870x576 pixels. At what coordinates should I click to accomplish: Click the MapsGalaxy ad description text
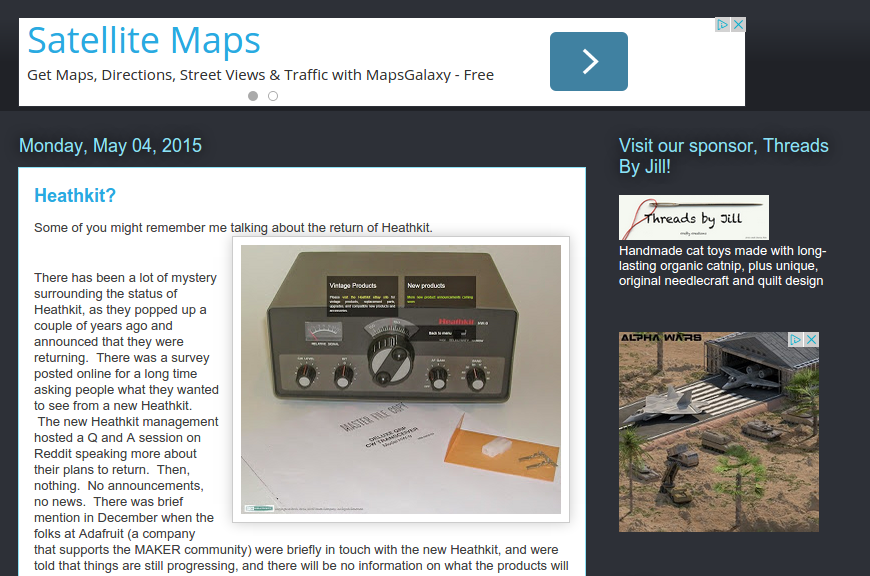(x=260, y=75)
